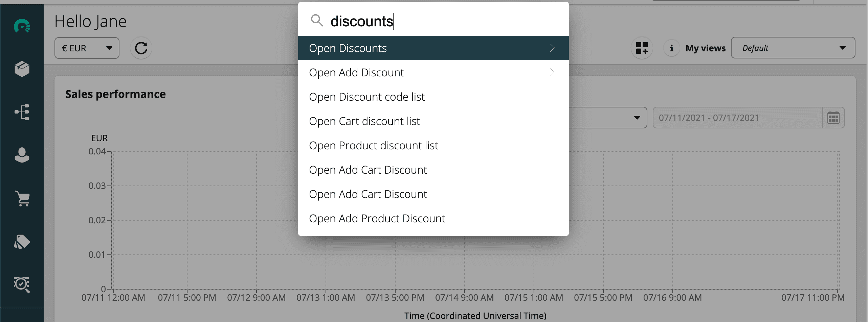Open the EUR currency dropdown

87,48
